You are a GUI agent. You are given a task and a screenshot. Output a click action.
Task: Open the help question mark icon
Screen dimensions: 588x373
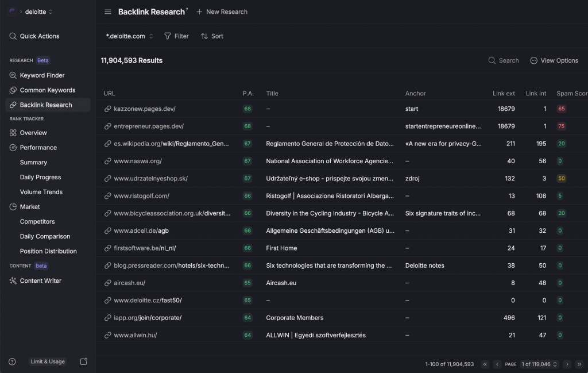pos(13,362)
